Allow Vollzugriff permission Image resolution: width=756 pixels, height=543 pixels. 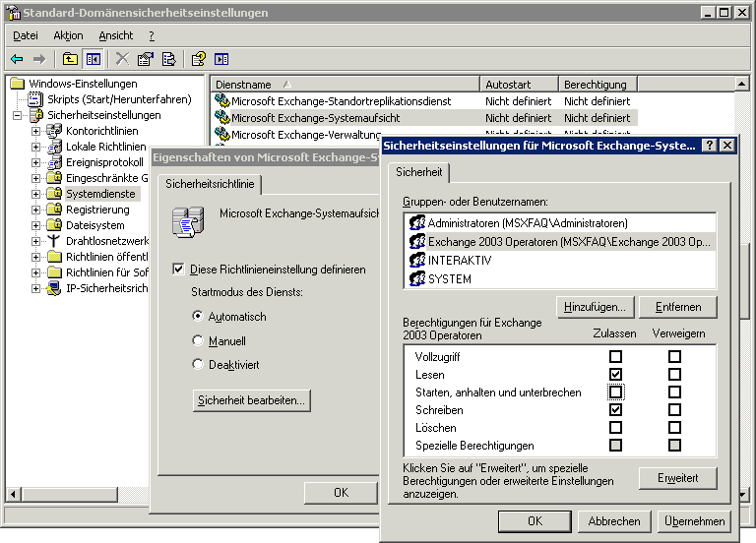[x=615, y=356]
